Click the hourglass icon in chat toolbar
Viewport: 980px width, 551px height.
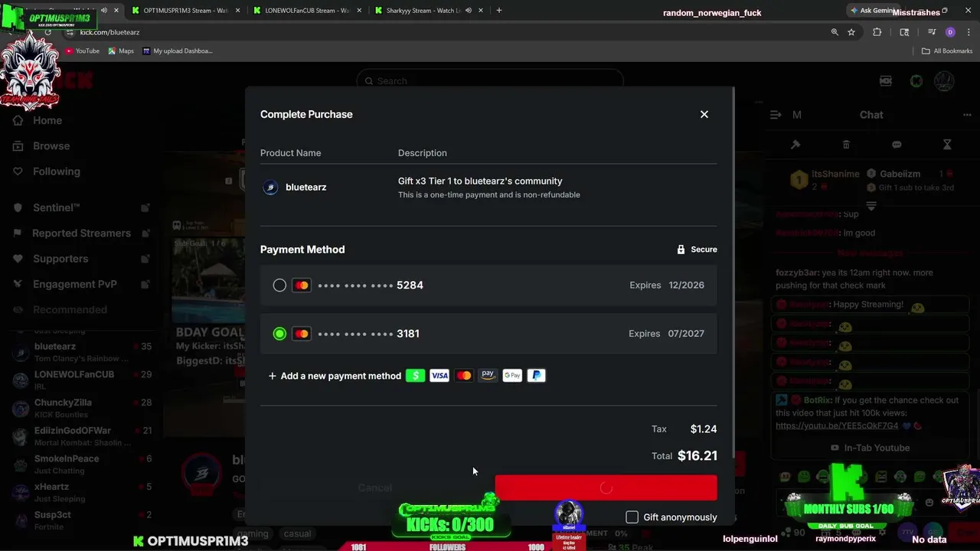click(947, 145)
